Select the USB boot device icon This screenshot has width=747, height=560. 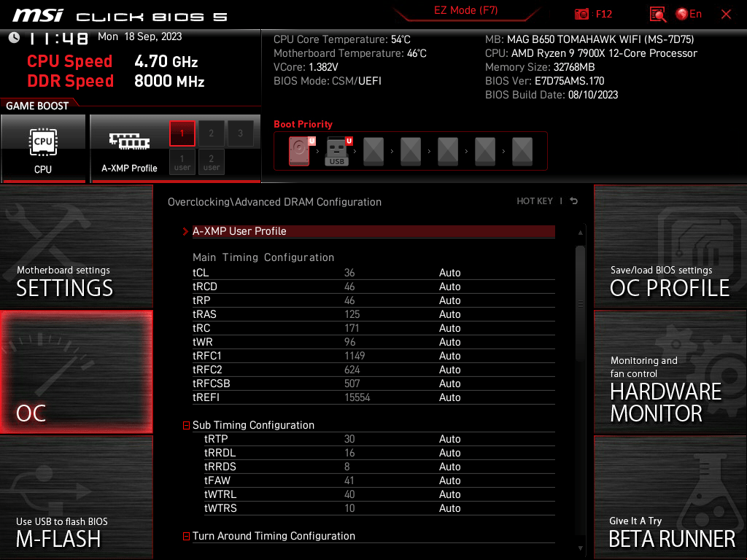click(x=338, y=151)
